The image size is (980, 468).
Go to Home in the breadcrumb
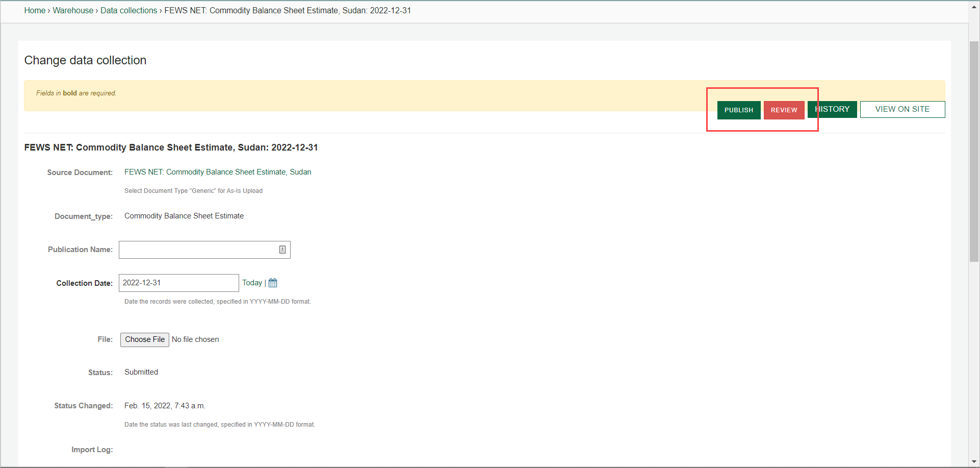tap(35, 10)
